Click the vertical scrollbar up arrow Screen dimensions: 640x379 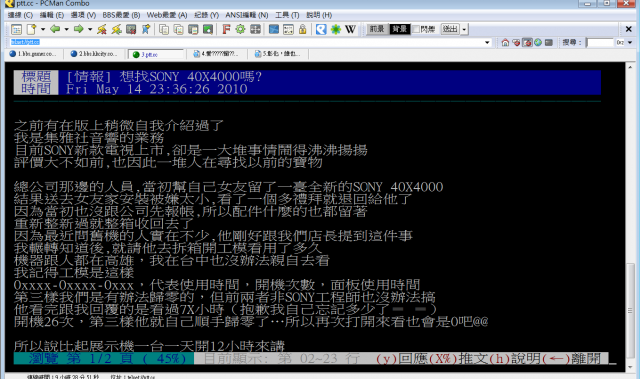click(x=630, y=67)
